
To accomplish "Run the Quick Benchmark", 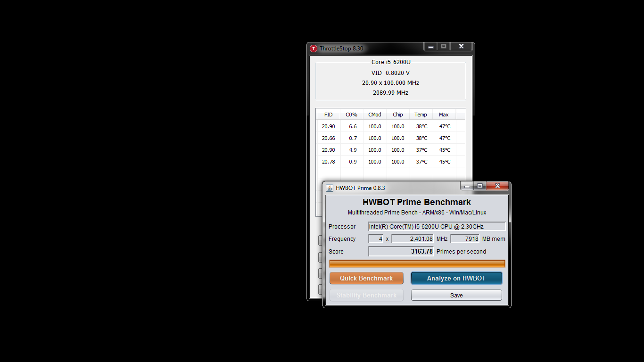I will click(366, 278).
